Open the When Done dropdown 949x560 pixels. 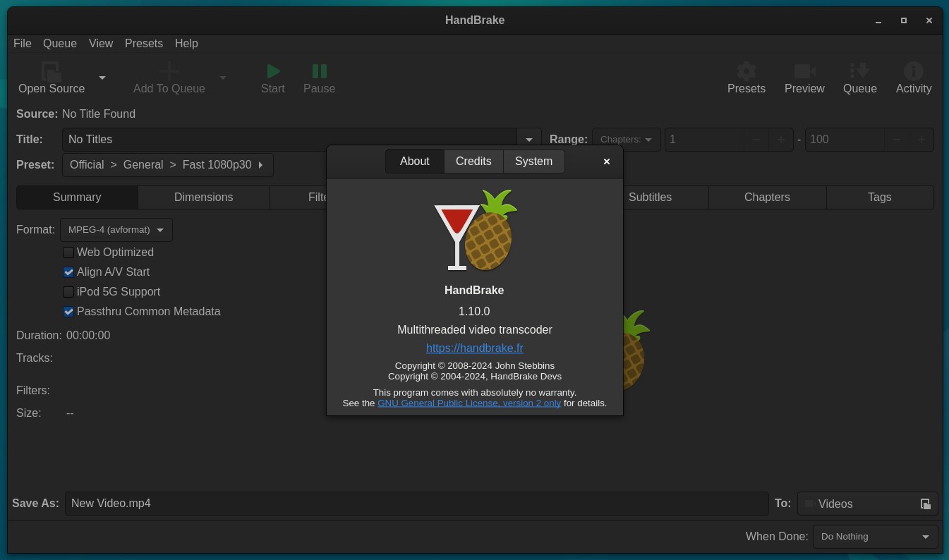[x=875, y=537]
